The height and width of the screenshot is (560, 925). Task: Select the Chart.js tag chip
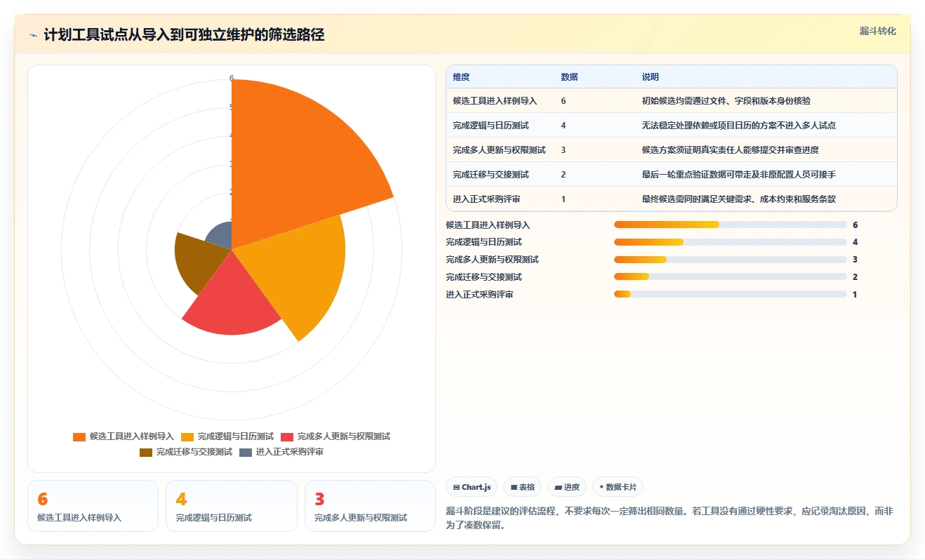472,487
